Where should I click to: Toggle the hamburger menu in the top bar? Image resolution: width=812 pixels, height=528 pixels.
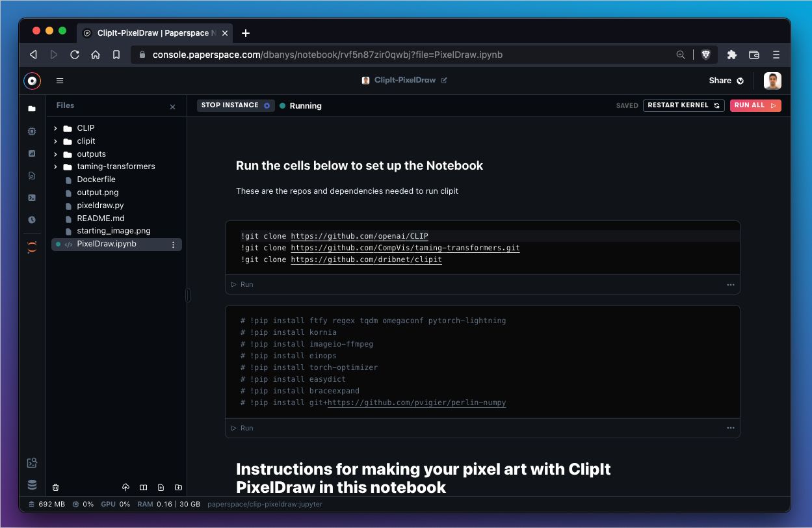[x=60, y=81]
